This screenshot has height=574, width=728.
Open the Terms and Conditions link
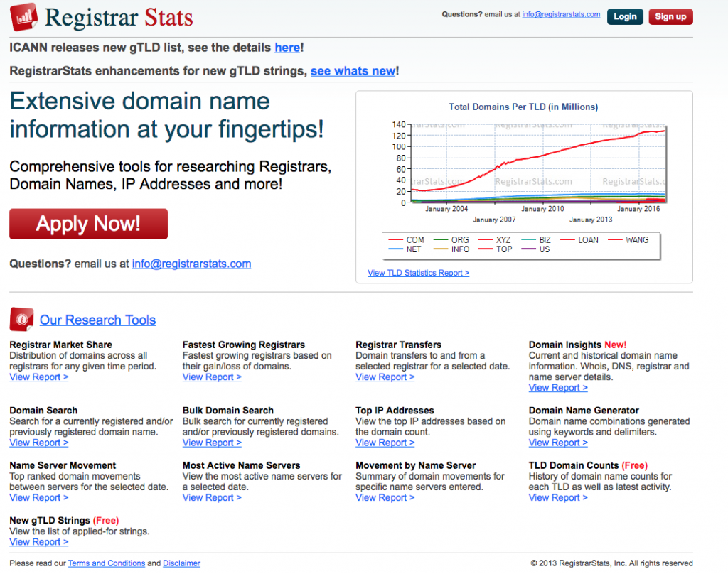click(x=107, y=563)
